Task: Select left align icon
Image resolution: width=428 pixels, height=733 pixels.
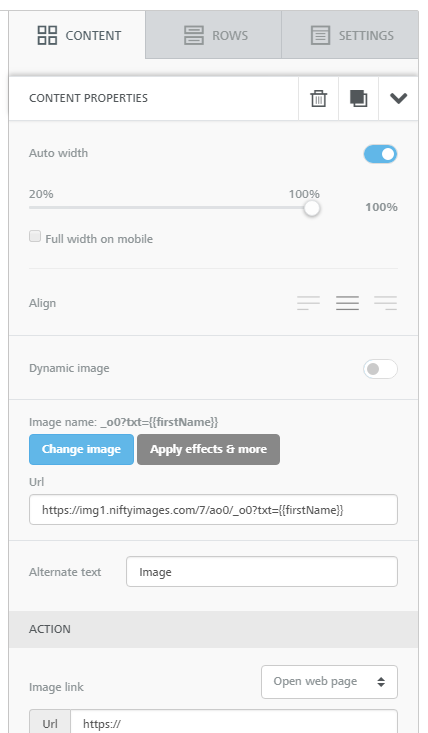Action: coord(308,303)
